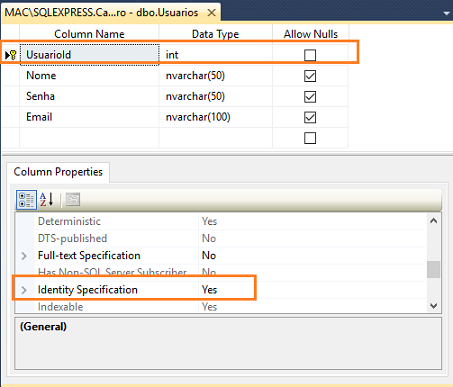Select the Column Properties tab
This screenshot has height=387, width=453.
coord(58,172)
